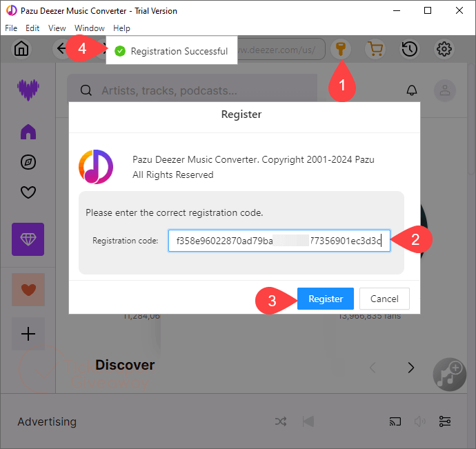Click the Pazu copyright text in dialog
Screen dimensions: 476x449
253,167
